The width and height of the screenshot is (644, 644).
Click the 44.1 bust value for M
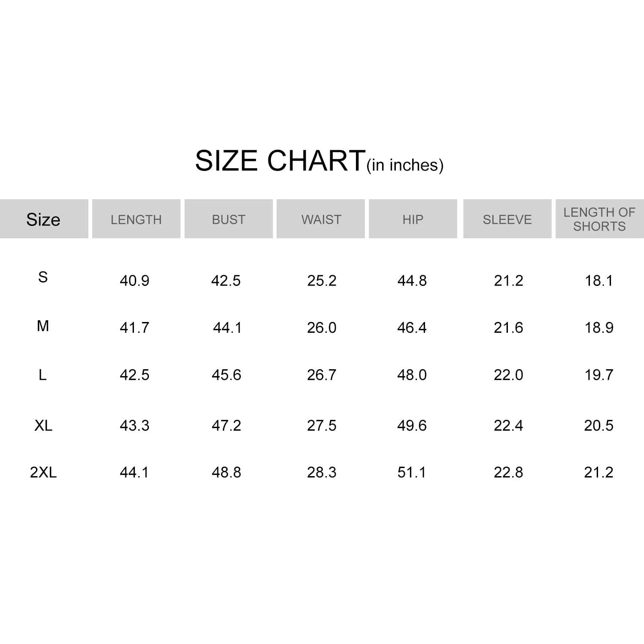pos(228,328)
